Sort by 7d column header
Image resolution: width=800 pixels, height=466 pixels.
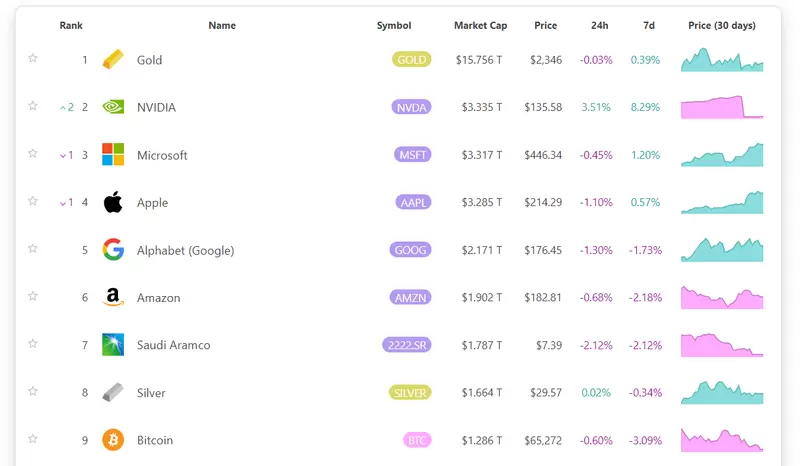click(x=649, y=25)
